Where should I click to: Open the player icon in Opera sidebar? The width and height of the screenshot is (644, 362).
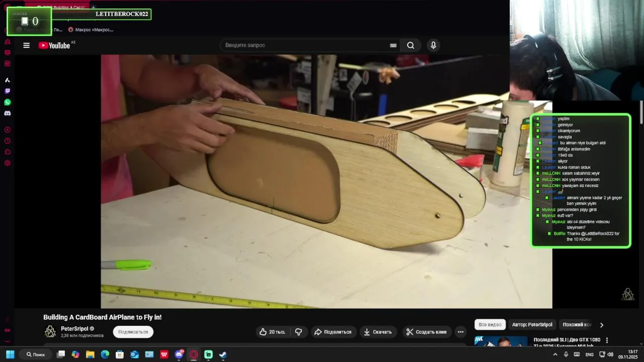8,130
